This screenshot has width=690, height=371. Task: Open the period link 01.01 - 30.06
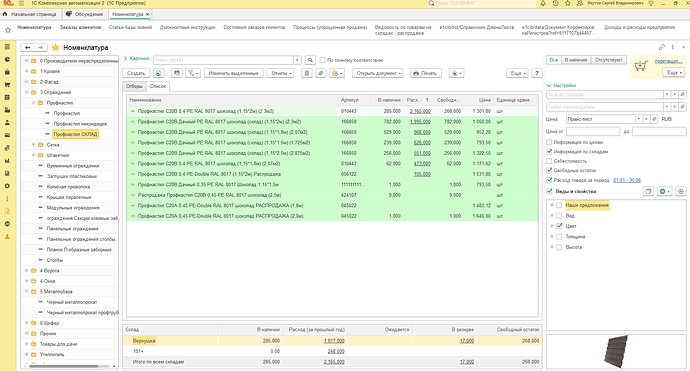pyautogui.click(x=627, y=180)
